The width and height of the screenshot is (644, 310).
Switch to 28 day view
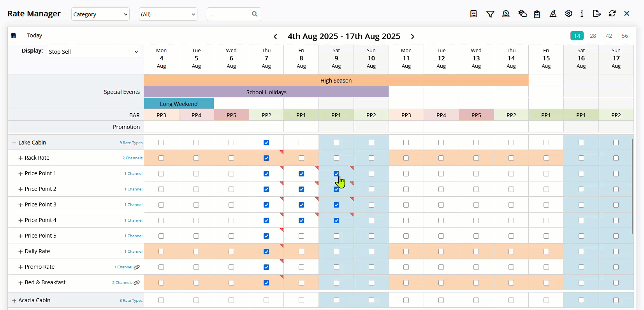point(593,36)
